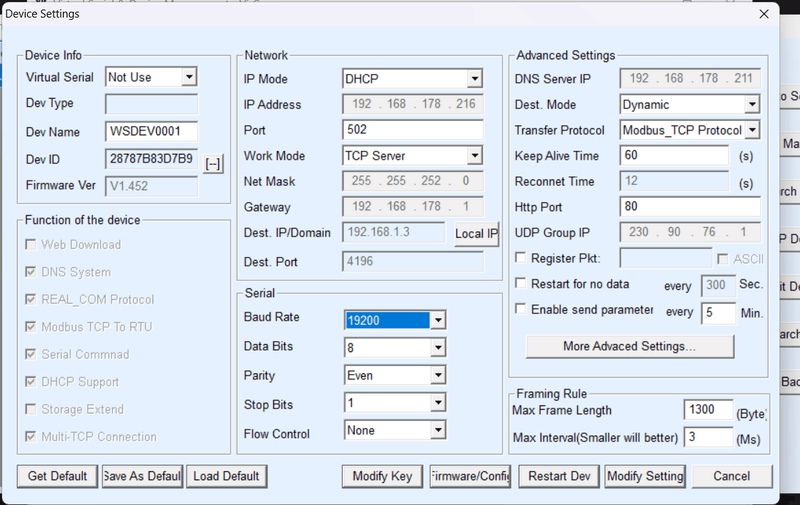
Task: Toggle the ASCII checkbox
Action: click(x=722, y=259)
